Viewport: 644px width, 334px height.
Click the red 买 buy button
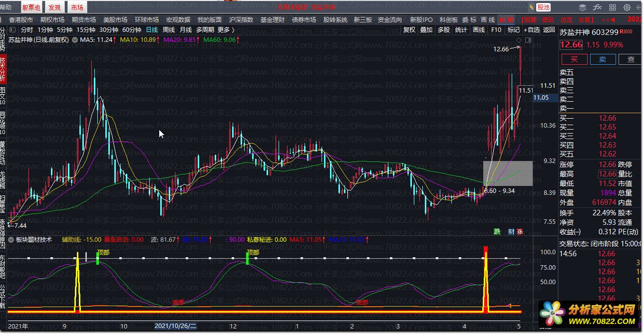coord(574,59)
